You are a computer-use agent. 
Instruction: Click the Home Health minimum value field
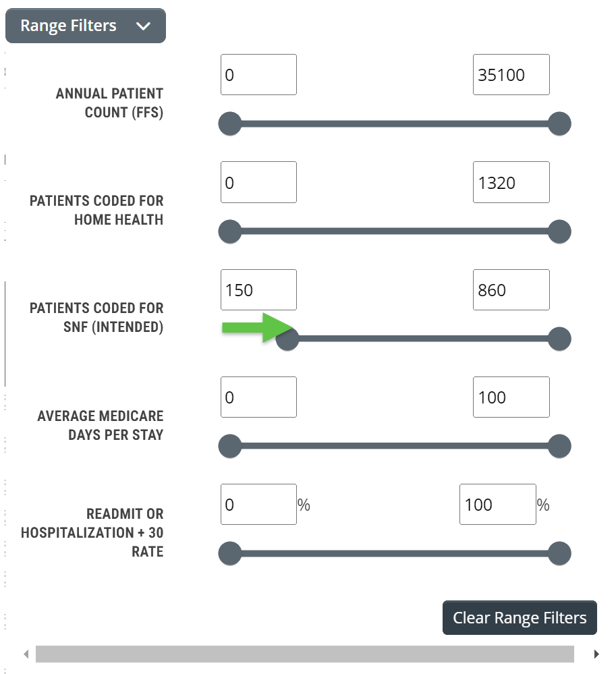(259, 182)
